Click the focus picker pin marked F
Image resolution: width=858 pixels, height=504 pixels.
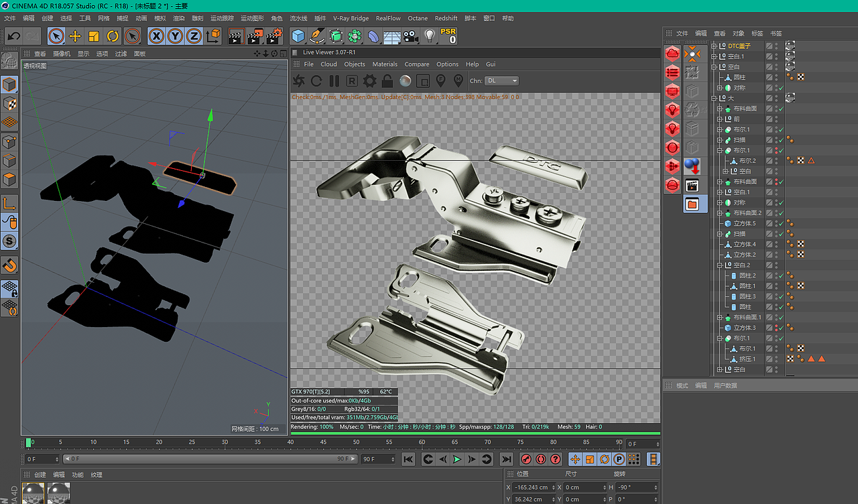pyautogui.click(x=440, y=81)
